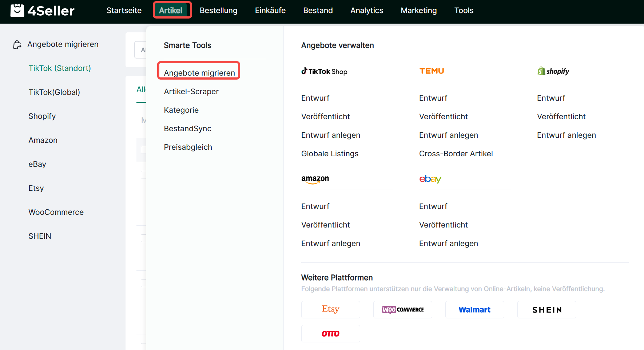Image resolution: width=644 pixels, height=350 pixels.
Task: Open Artikel-Scraper from Smarte Tools
Action: pos(191,92)
